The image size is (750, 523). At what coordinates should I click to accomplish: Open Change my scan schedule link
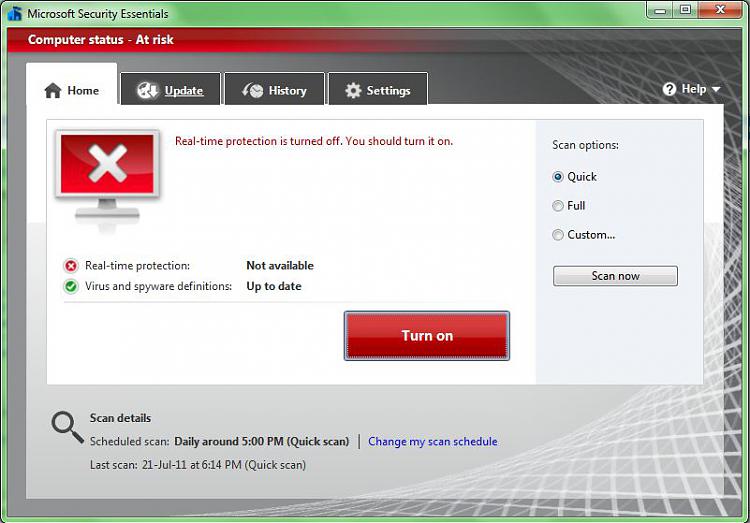(x=432, y=441)
